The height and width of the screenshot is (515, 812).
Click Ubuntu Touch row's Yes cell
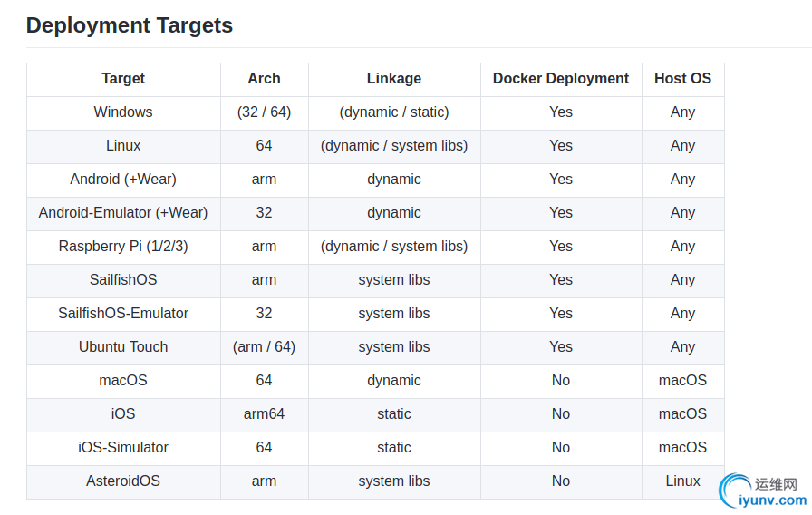(561, 346)
